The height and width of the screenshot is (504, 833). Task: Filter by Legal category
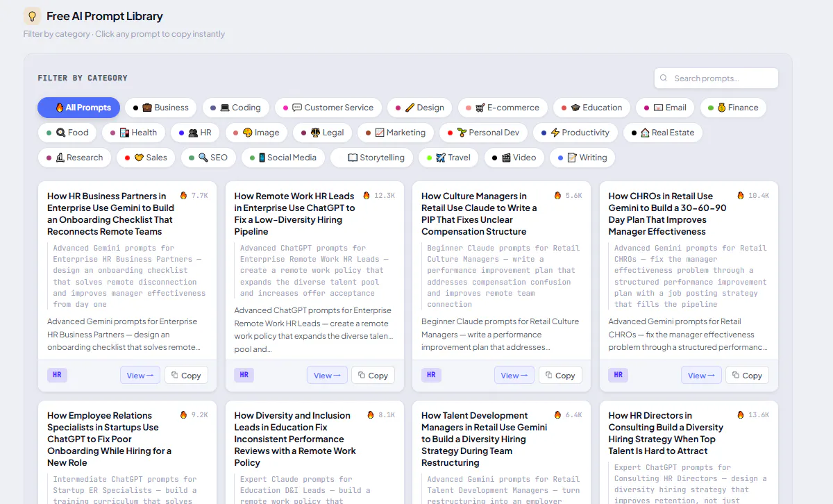click(x=322, y=133)
